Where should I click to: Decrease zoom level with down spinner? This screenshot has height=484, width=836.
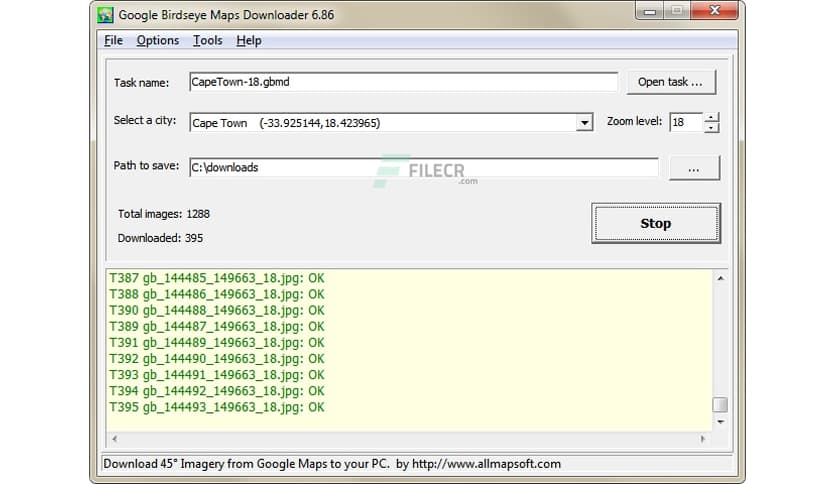[x=711, y=127]
